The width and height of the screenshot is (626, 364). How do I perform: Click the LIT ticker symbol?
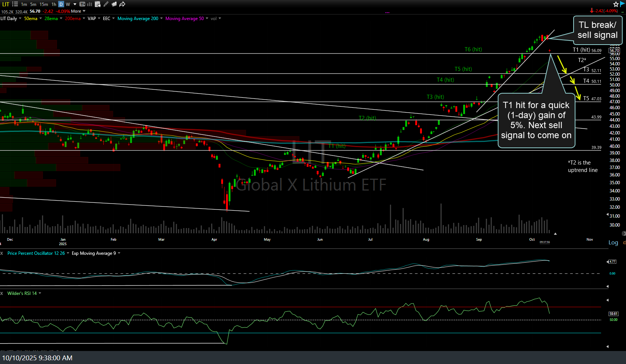(6, 4)
